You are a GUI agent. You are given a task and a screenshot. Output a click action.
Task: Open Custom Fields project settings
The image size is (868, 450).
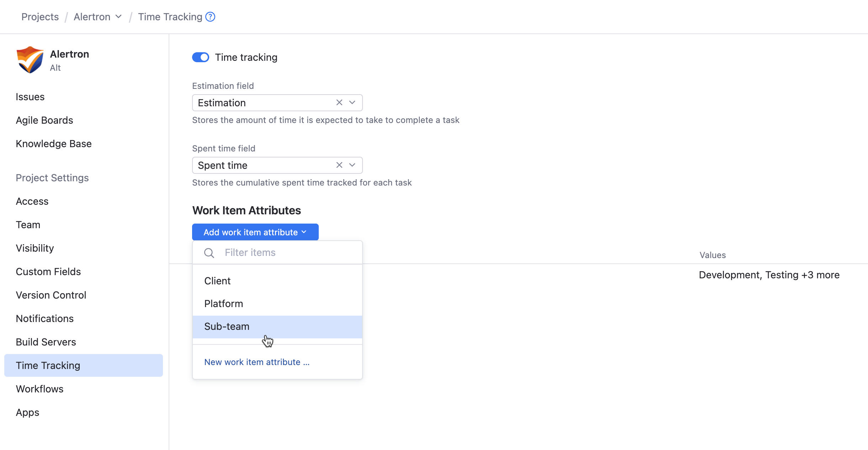point(48,272)
